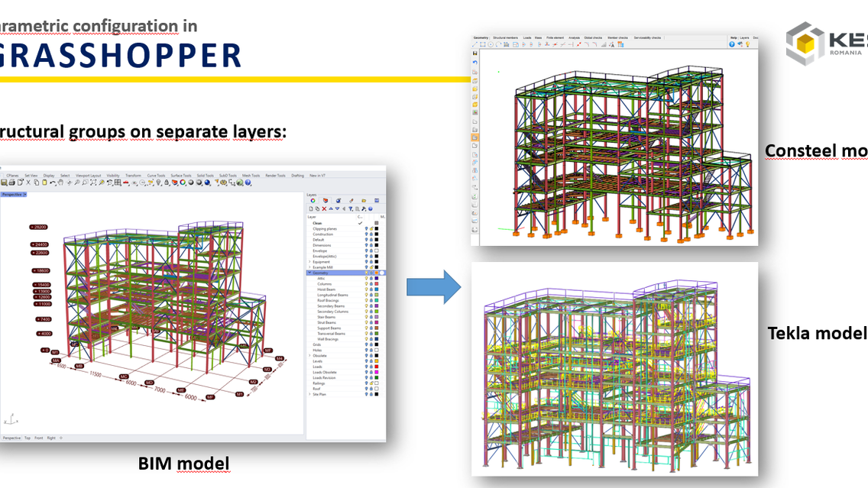The height and width of the screenshot is (488, 868).
Task: Open Serviceability checks tab in Consteel
Action: 647,37
